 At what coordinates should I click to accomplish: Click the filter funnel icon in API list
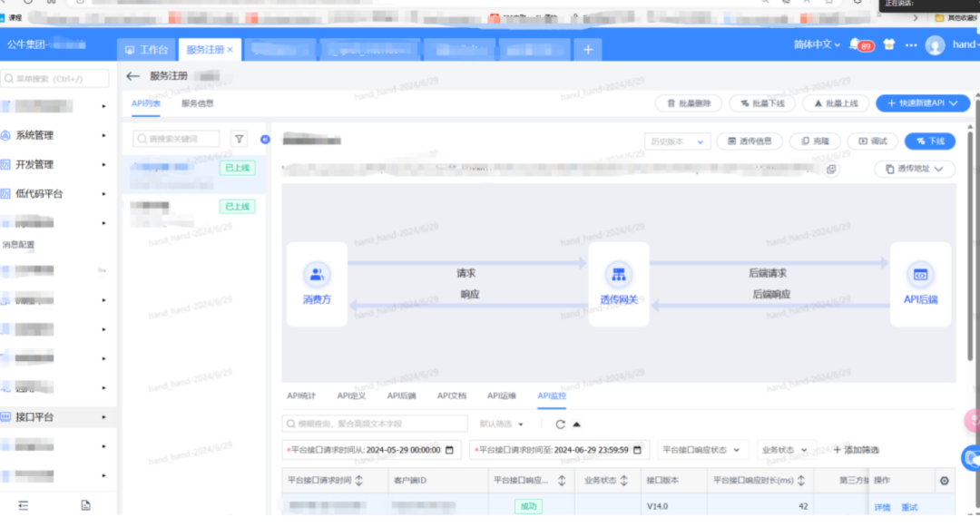(240, 139)
